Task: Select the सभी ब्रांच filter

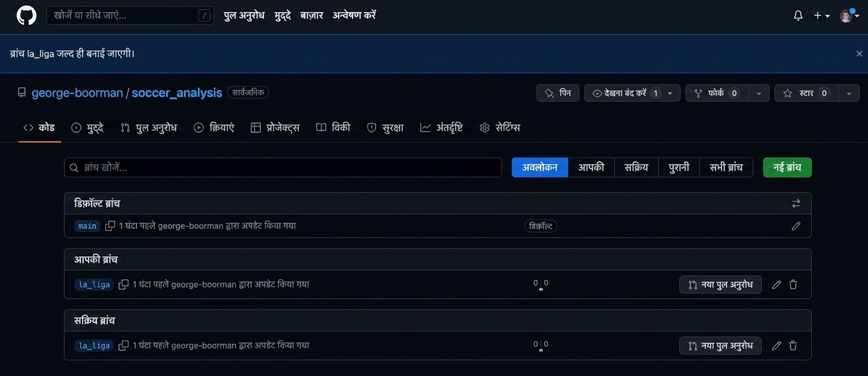Action: pyautogui.click(x=726, y=168)
